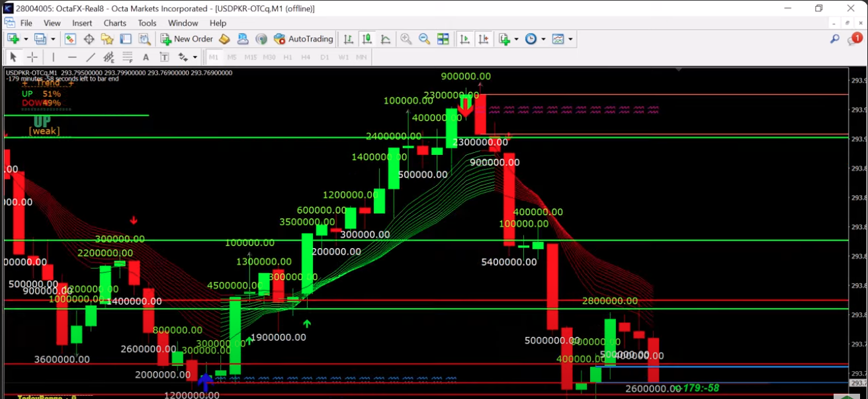868x399 pixels.
Task: Open the signals radar icon
Action: coord(261,39)
